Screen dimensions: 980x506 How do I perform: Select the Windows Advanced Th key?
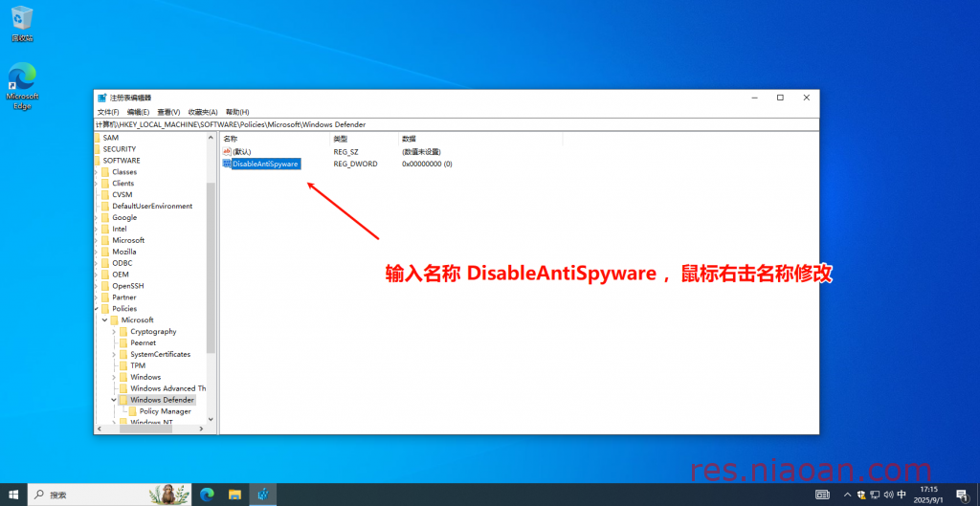[168, 388]
